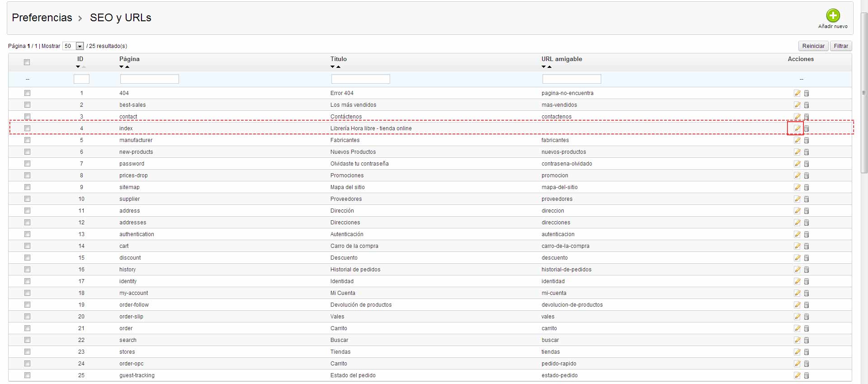This screenshot has height=384, width=868.
Task: Edit the search row
Action: click(x=797, y=340)
